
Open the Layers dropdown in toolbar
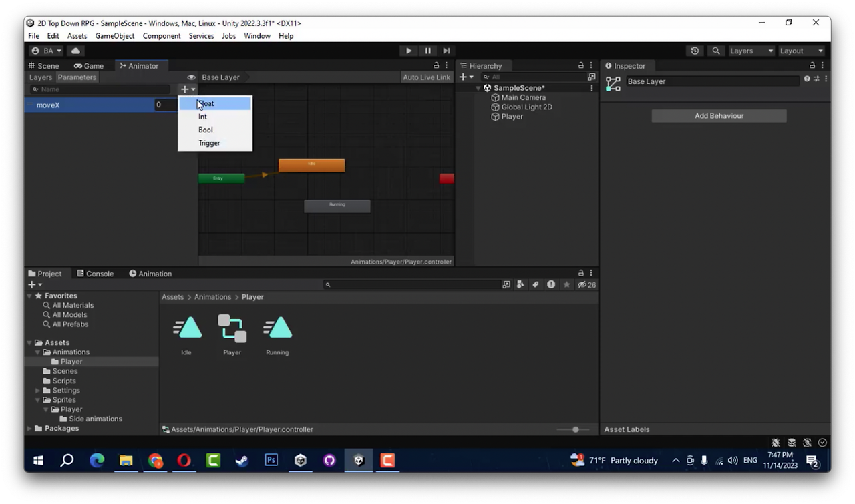751,51
